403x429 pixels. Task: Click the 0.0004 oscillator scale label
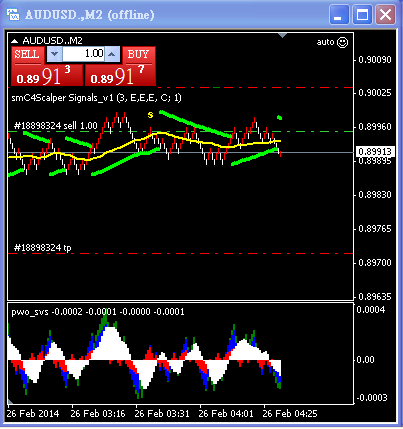point(371,310)
